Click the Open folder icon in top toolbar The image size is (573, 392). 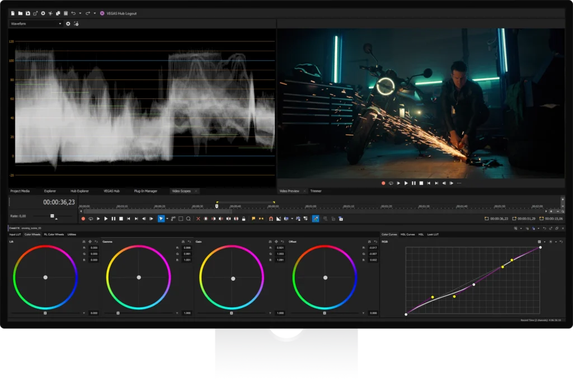tap(20, 13)
